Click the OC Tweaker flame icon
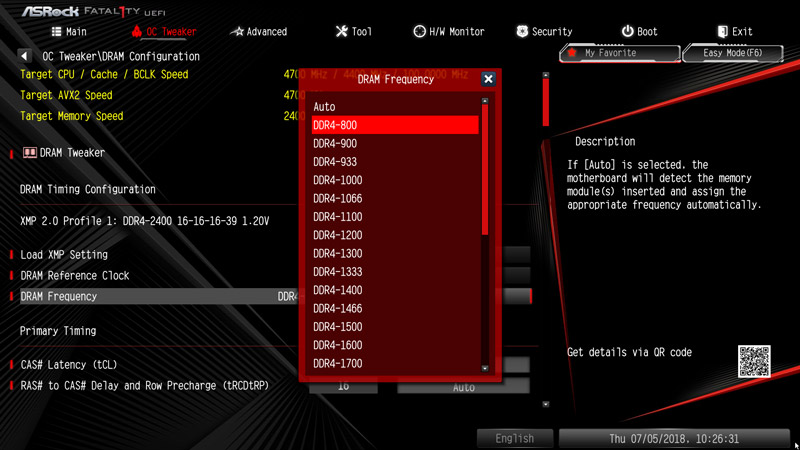This screenshot has height=450, width=800. click(136, 31)
